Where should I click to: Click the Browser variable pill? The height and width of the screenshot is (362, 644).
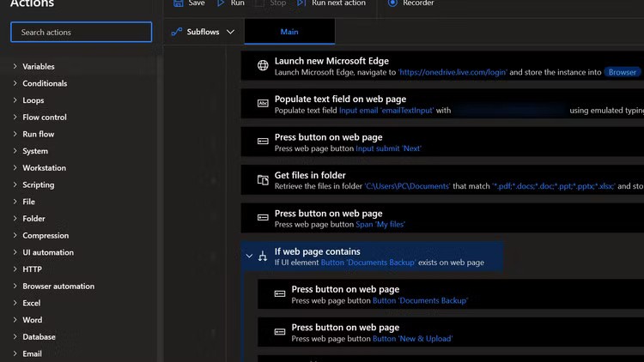coord(622,72)
